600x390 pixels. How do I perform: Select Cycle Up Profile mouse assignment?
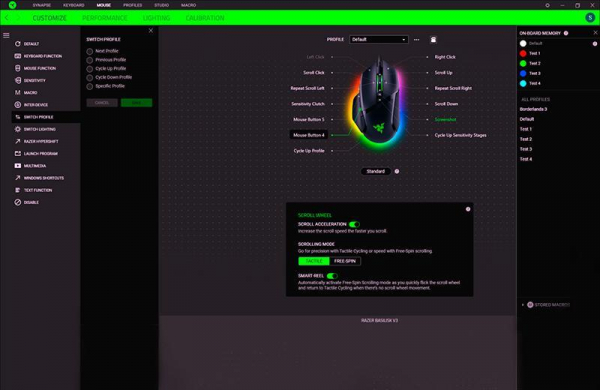(309, 151)
